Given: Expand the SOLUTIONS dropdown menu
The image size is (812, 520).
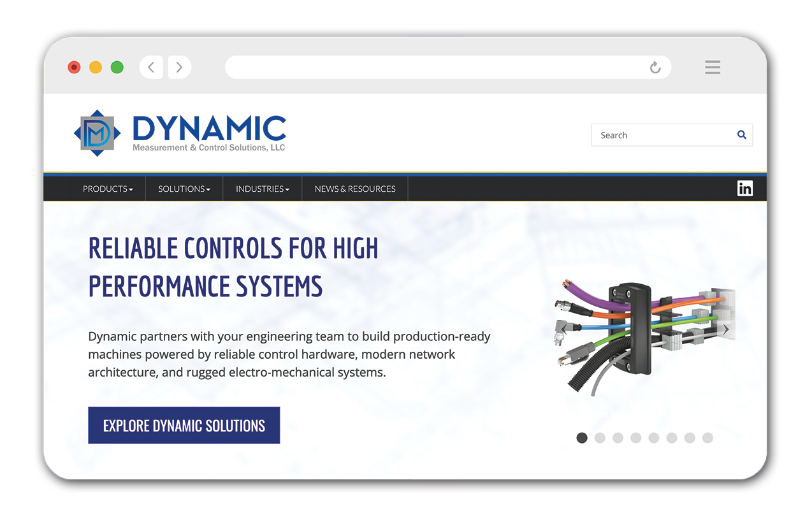Looking at the screenshot, I should [x=184, y=189].
